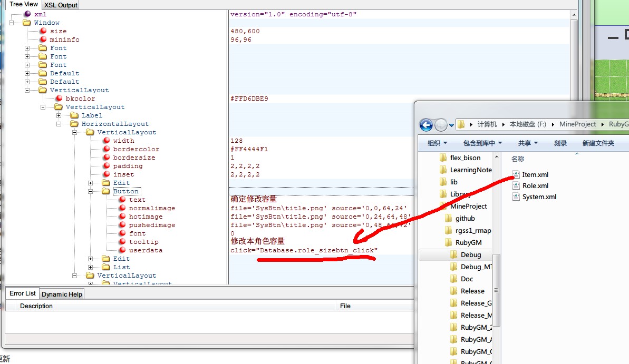Collapse the Button node in the tree
The height and width of the screenshot is (364, 629).
click(x=90, y=191)
